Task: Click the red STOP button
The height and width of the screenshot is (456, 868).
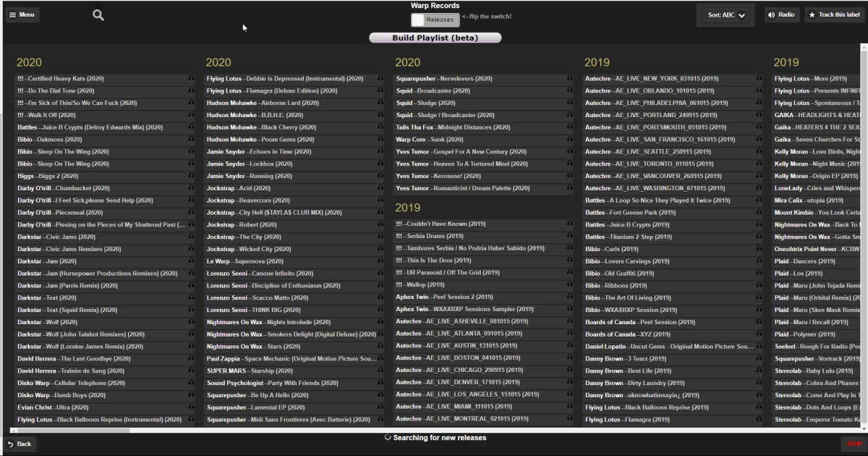Action: coord(854,444)
